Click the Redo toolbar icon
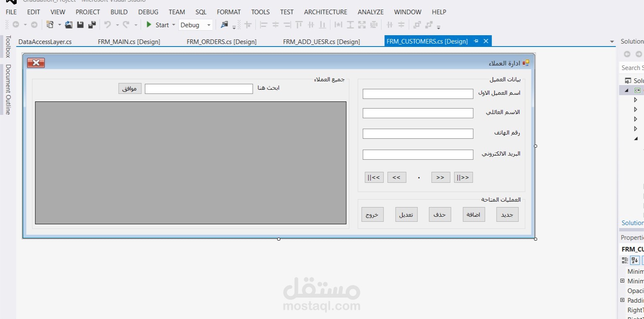The image size is (644, 319). [126, 25]
